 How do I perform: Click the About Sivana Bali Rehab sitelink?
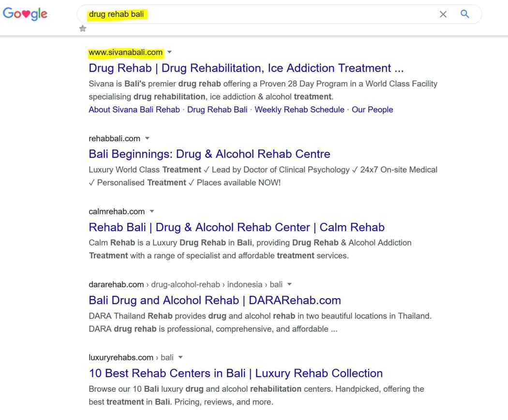134,110
